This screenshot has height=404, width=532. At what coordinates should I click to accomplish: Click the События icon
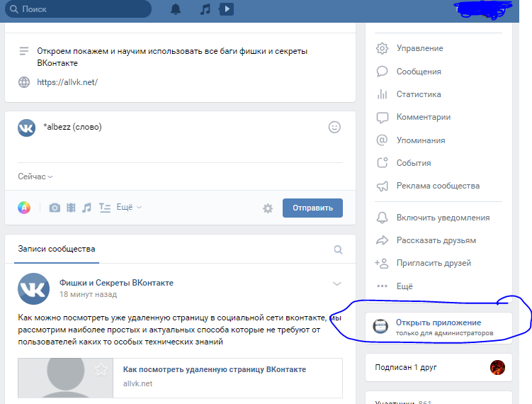(382, 162)
